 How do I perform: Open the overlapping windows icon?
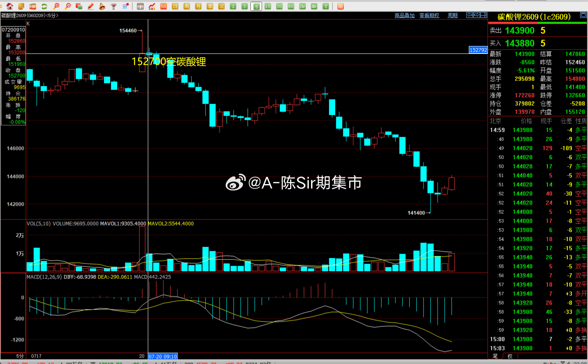pyautogui.click(x=79, y=6)
